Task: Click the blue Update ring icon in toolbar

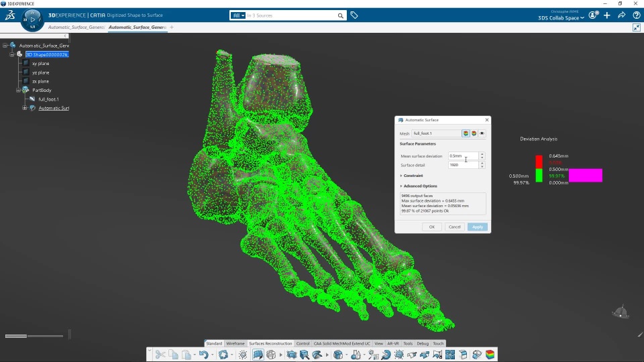Action: 223,355
